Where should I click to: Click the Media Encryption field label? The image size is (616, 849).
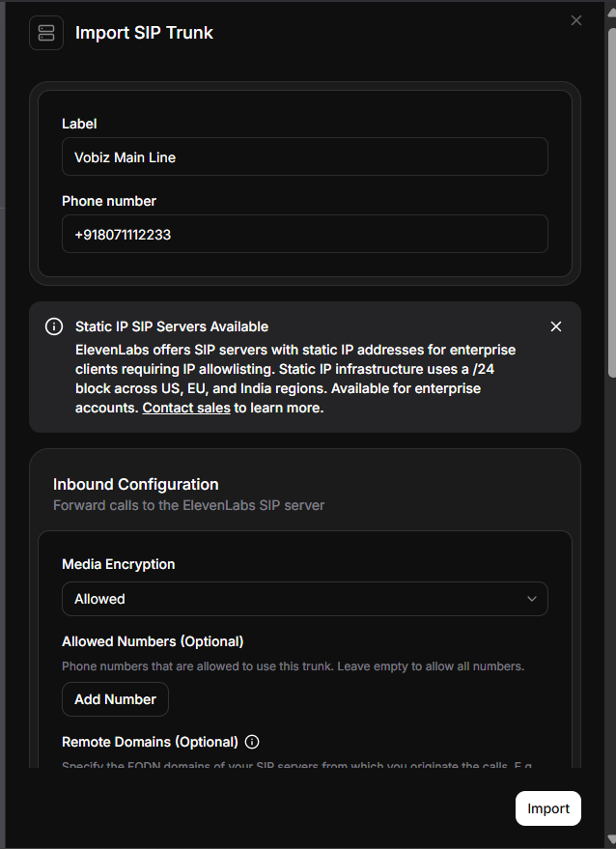click(119, 564)
